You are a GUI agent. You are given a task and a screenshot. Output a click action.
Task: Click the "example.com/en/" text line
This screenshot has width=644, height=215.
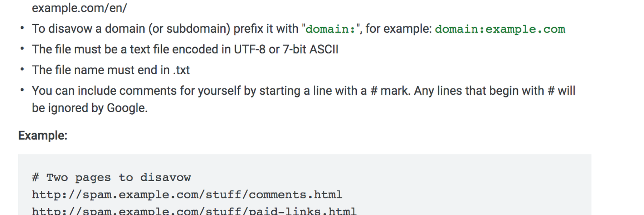[79, 8]
